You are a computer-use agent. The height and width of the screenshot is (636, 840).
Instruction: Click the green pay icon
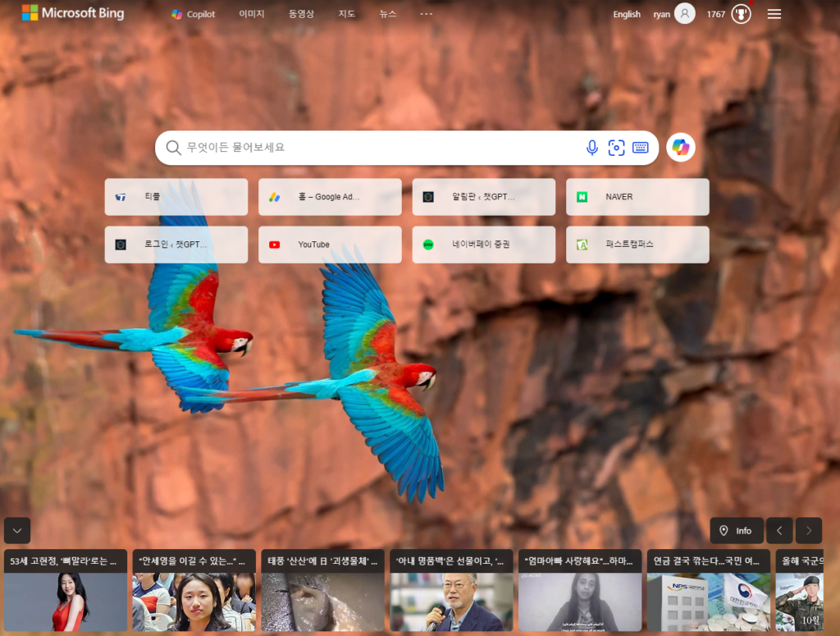click(428, 245)
